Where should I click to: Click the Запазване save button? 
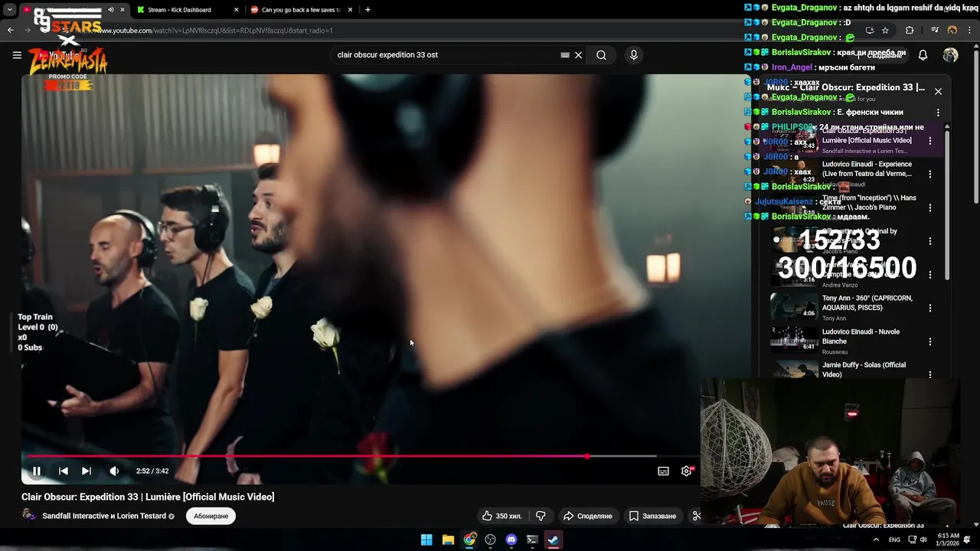coord(652,516)
